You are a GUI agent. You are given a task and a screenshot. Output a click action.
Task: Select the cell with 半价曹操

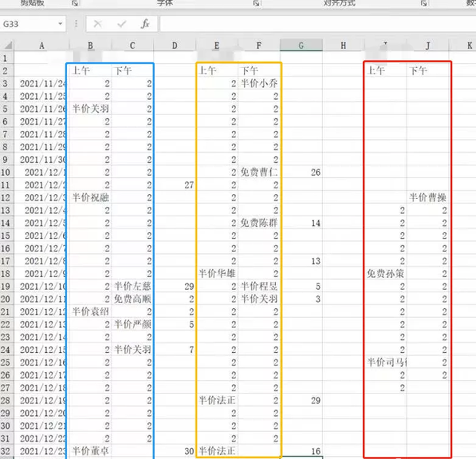(x=428, y=198)
